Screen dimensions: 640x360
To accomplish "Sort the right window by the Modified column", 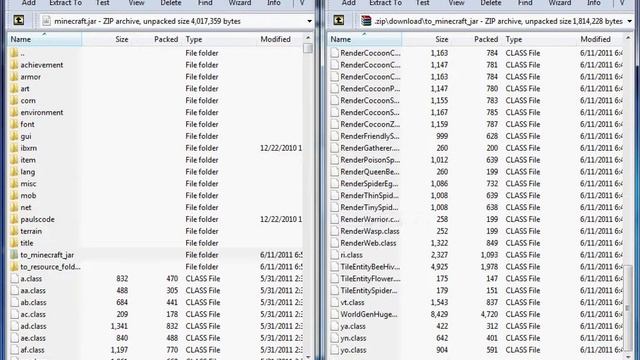I will pyautogui.click(x=600, y=39).
